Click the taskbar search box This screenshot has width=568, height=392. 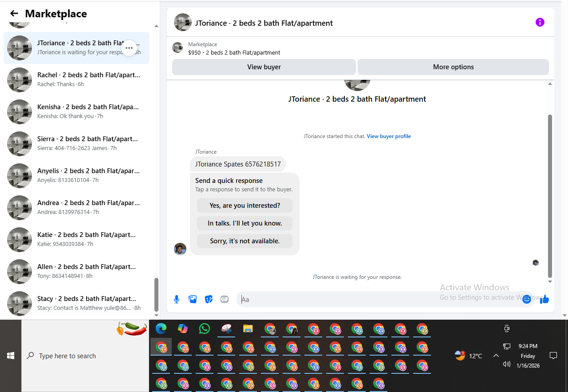pyautogui.click(x=85, y=356)
